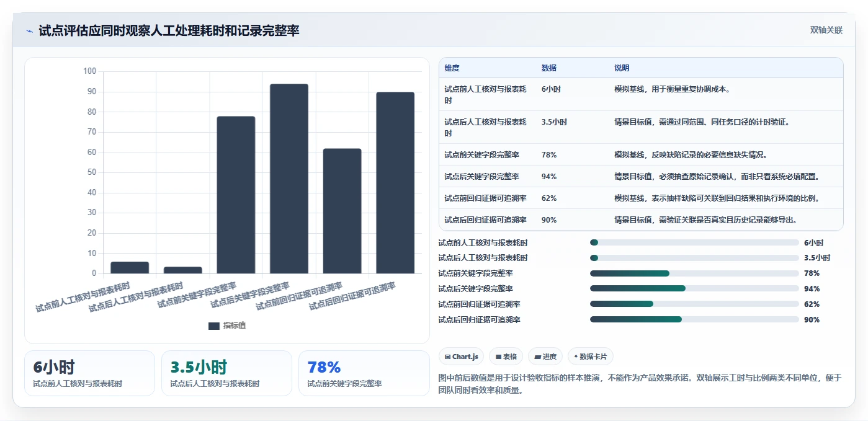Screen dimensions: 868x421
Task: Click the footer paragraph starting 图中前后数值
Action: (x=640, y=383)
